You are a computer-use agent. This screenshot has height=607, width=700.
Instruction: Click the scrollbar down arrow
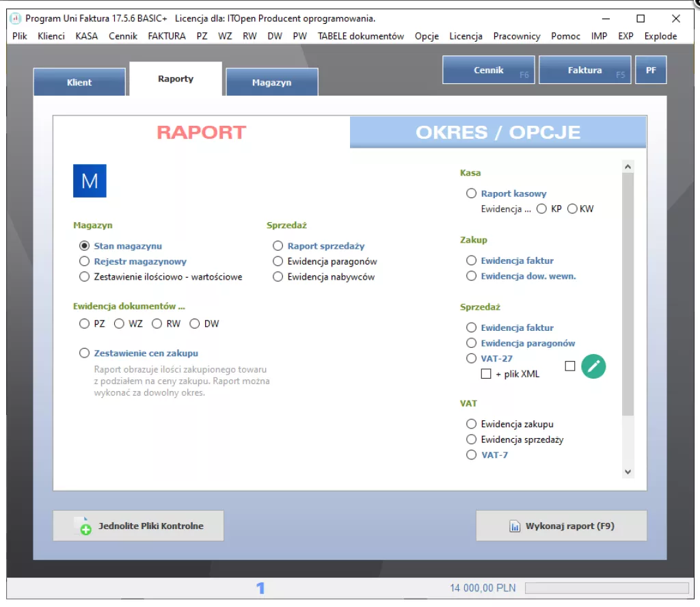(628, 472)
